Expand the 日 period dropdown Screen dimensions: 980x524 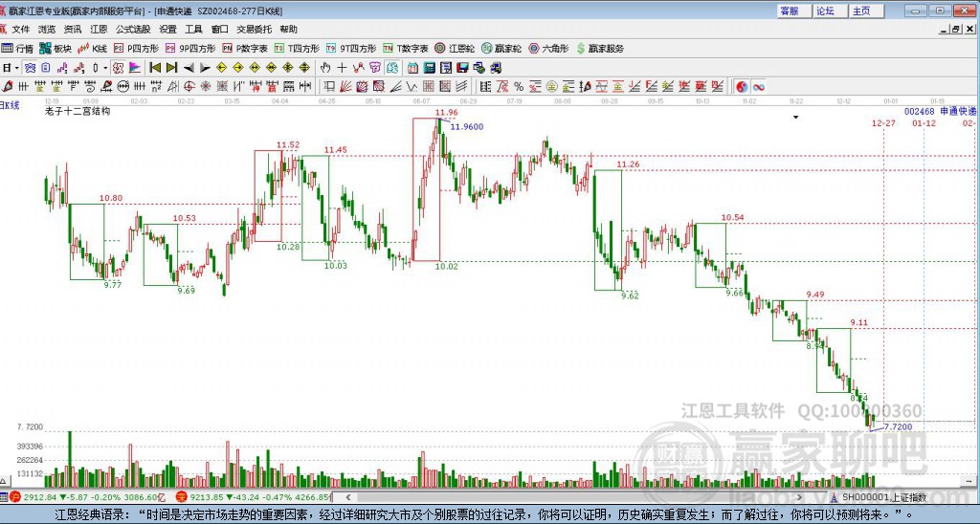(x=17, y=68)
